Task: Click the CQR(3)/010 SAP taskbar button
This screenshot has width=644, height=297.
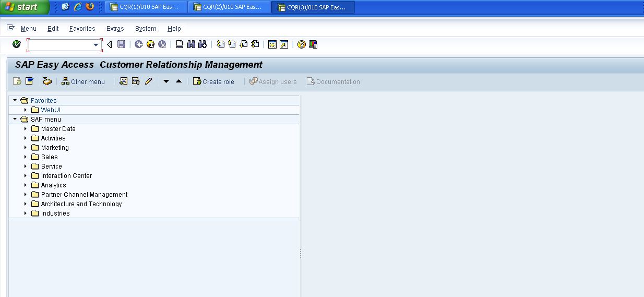Action: click(x=313, y=7)
